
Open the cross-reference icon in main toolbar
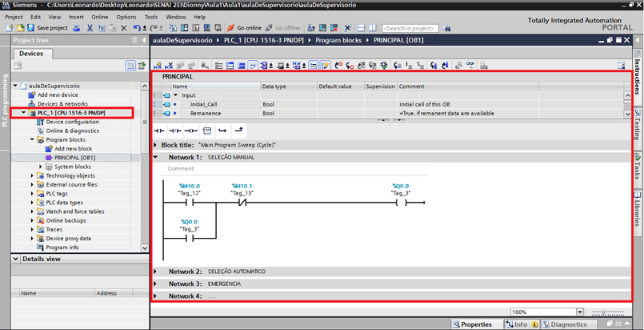[x=347, y=28]
